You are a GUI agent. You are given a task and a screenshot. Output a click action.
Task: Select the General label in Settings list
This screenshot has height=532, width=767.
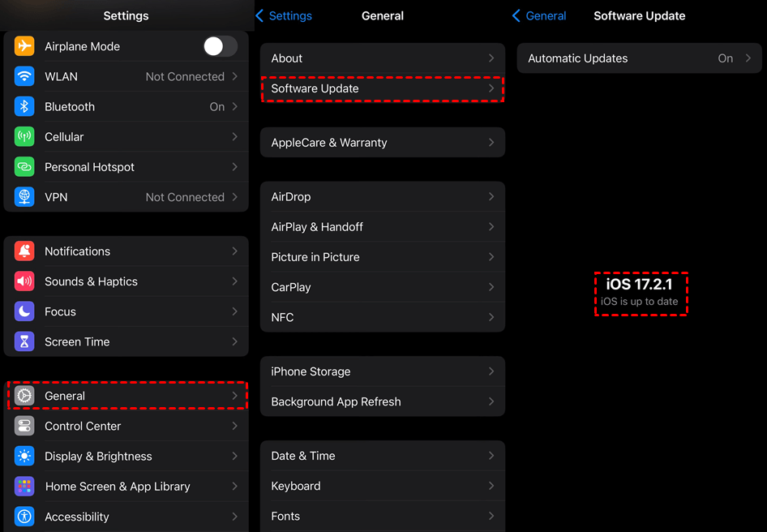pyautogui.click(x=65, y=396)
